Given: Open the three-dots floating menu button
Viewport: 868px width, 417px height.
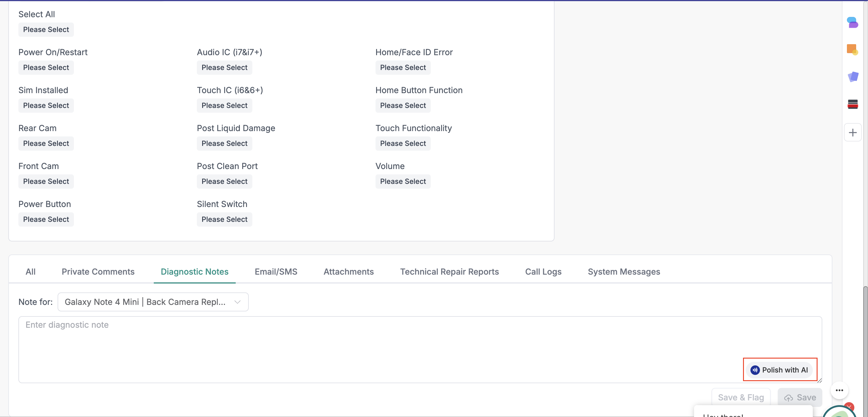Looking at the screenshot, I should [x=839, y=390].
